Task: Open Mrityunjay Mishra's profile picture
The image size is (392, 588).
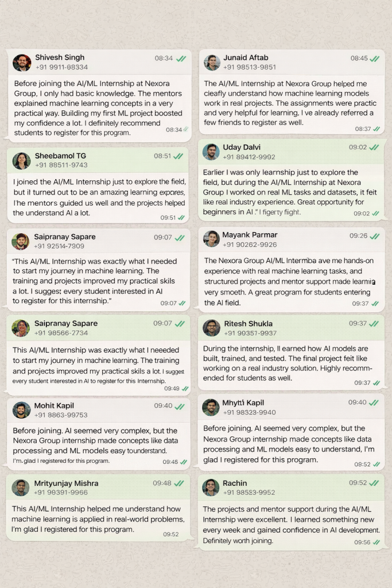Action: click(22, 488)
